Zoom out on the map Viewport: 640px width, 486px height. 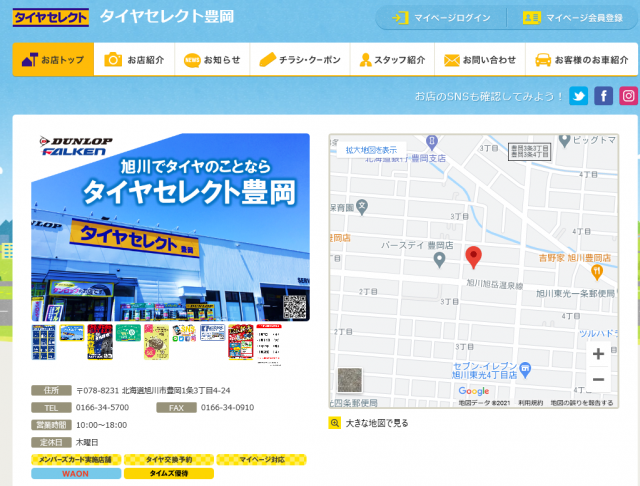tap(598, 379)
